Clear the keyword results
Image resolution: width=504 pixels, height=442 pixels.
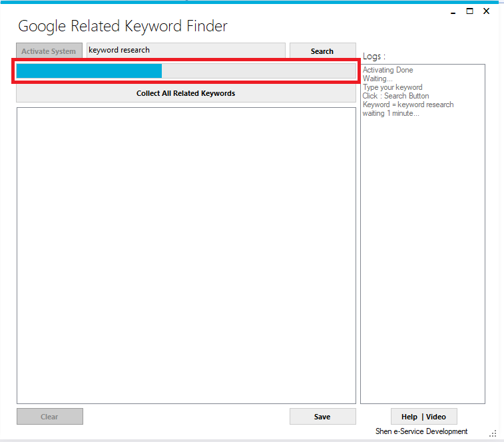49,417
